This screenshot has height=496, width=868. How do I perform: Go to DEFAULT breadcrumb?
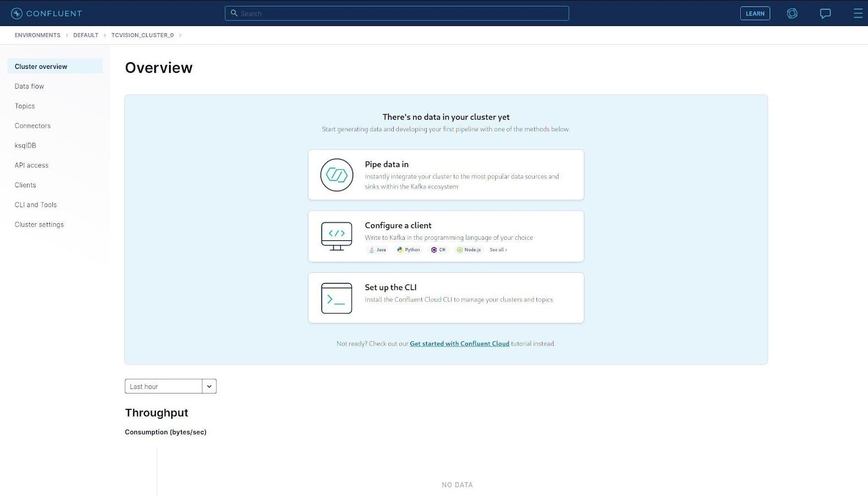click(86, 35)
